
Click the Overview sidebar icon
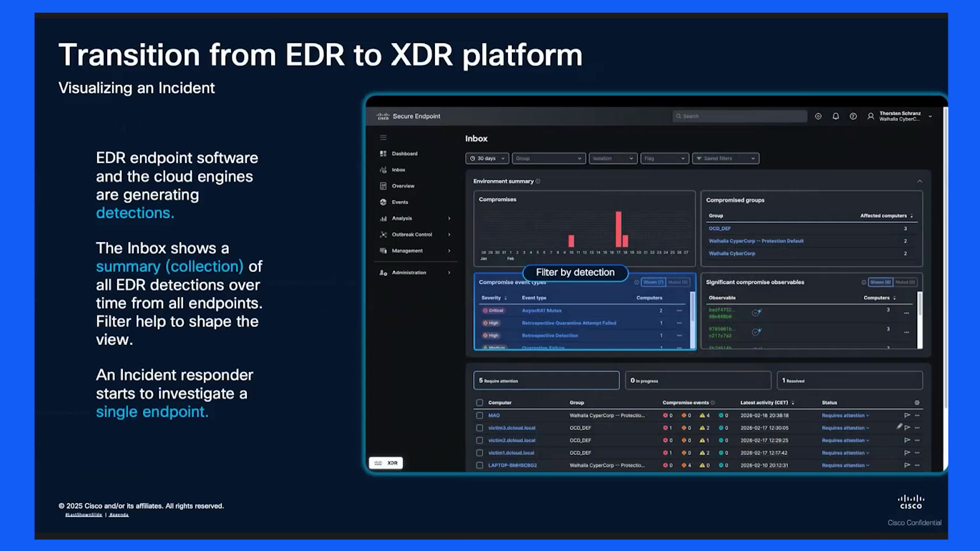(383, 186)
